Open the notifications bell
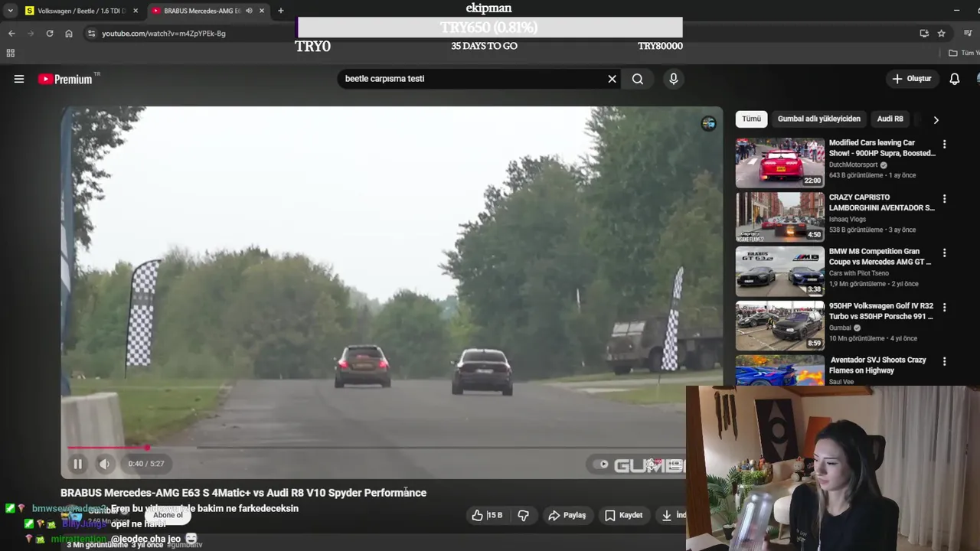Viewport: 980px width, 551px height. (955, 79)
